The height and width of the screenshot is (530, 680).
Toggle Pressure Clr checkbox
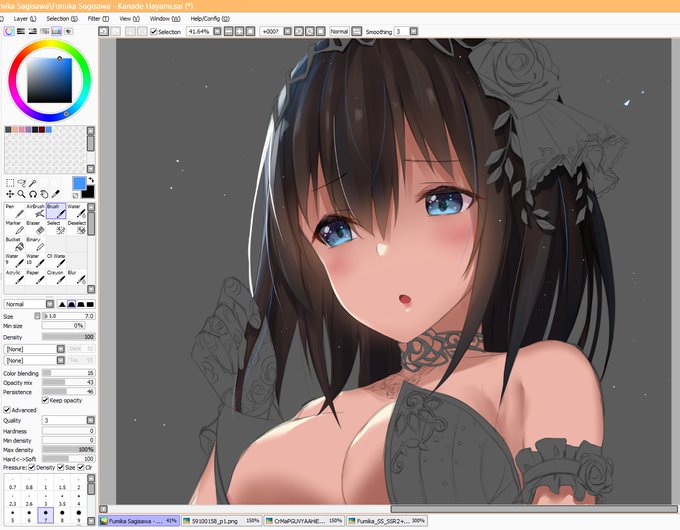[81, 468]
